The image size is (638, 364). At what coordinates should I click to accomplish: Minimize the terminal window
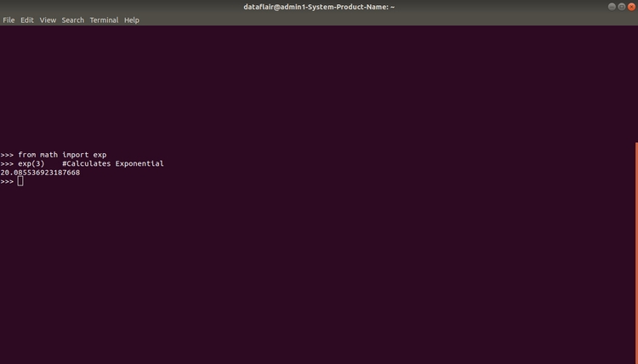612,7
